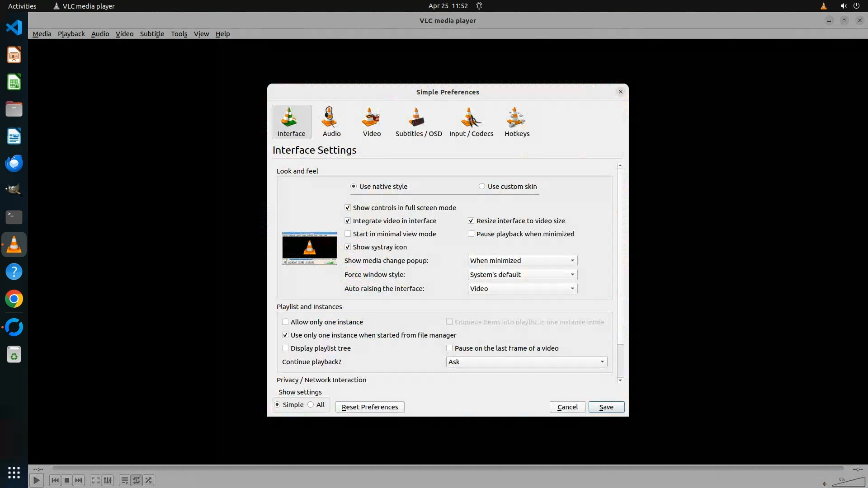Click the Reset Preferences button
This screenshot has height=488, width=868.
pos(369,407)
